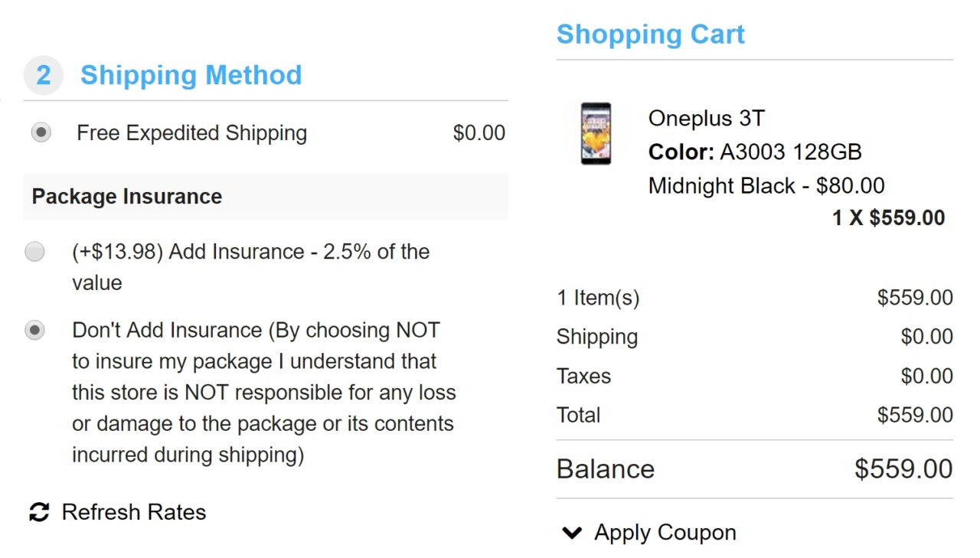
Task: Click the Shipping Method section heading
Action: (191, 75)
